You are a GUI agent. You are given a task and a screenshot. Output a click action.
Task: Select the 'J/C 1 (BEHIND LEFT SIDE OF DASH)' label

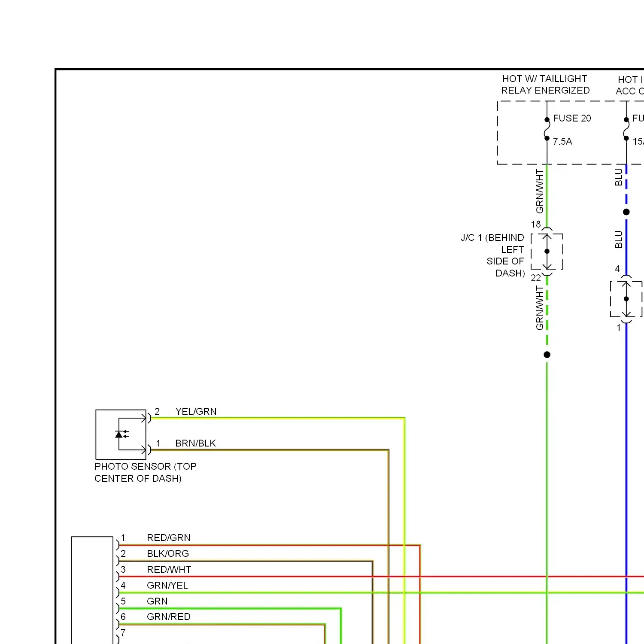pyautogui.click(x=493, y=255)
